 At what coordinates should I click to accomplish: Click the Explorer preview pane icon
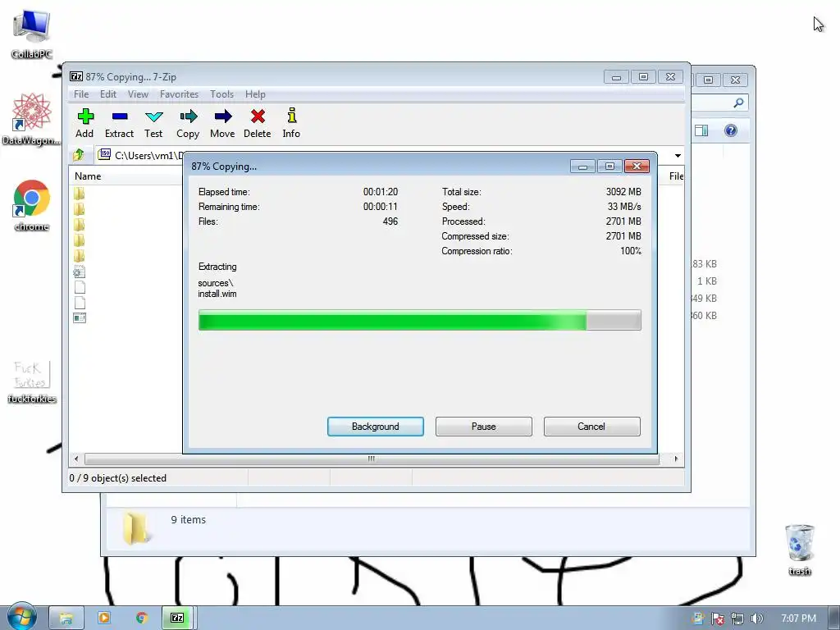point(701,130)
